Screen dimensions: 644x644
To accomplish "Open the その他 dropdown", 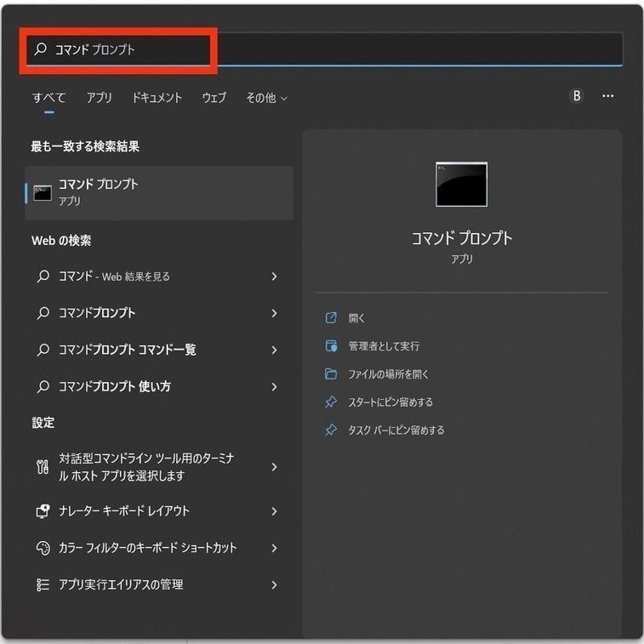I will (266, 98).
